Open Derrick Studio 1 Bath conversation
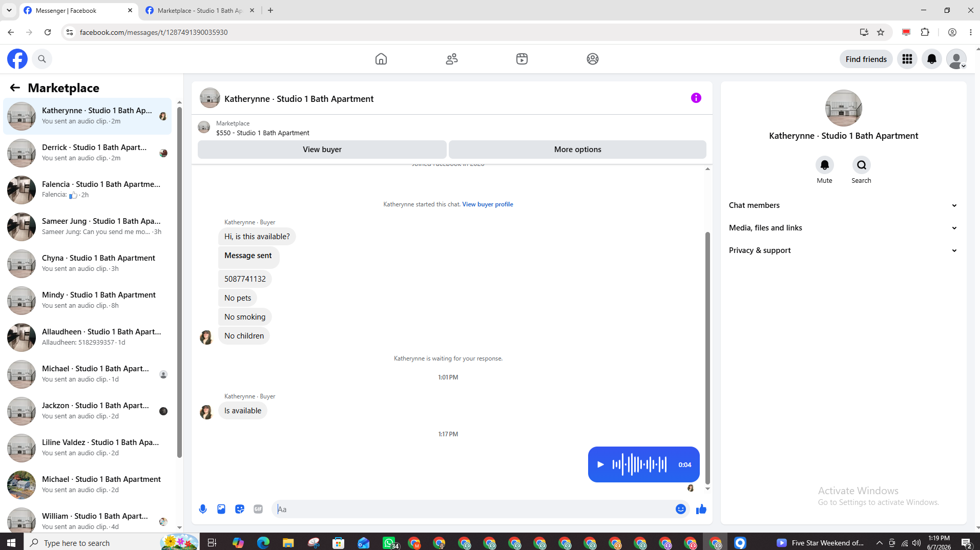Image resolution: width=980 pixels, height=550 pixels. tap(87, 153)
